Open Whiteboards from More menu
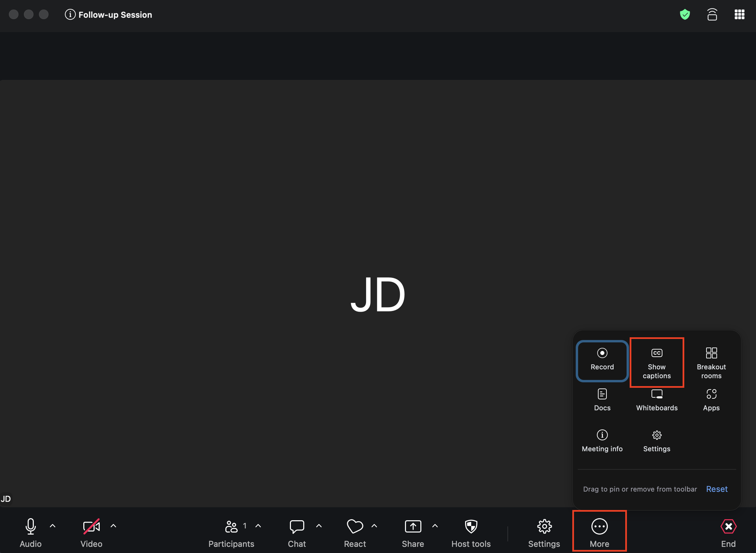Image resolution: width=756 pixels, height=553 pixels. pyautogui.click(x=657, y=400)
